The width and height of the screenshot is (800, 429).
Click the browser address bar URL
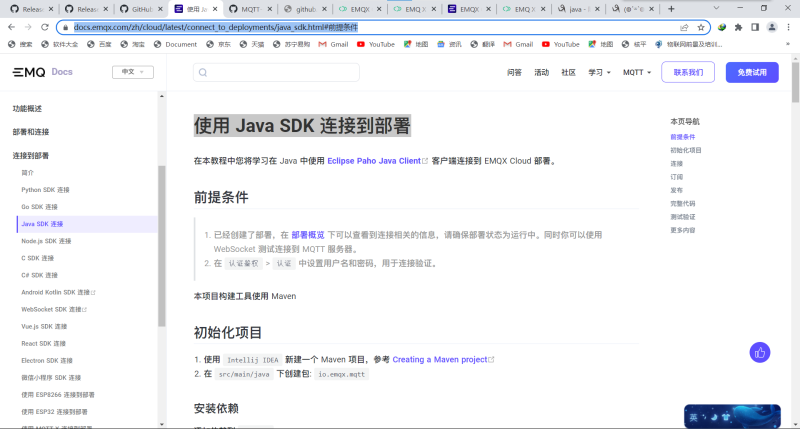[x=216, y=27]
